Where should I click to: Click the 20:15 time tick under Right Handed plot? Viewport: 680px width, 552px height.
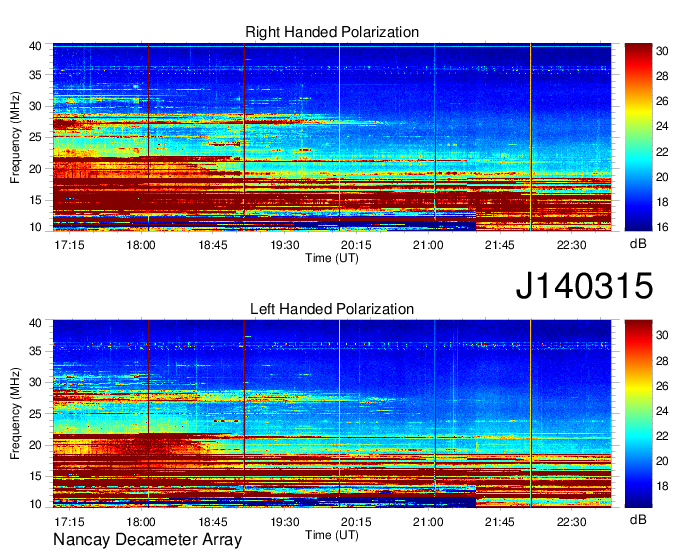[356, 245]
